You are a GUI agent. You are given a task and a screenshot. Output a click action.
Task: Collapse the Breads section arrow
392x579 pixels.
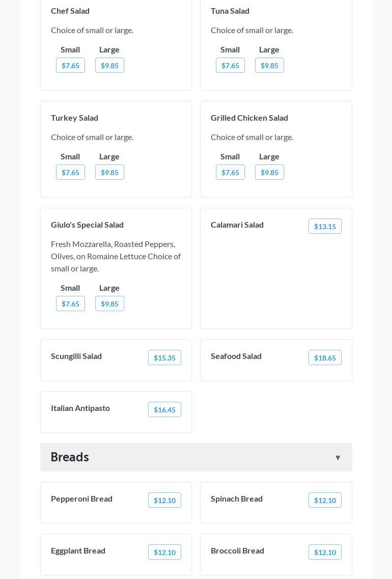[338, 458]
